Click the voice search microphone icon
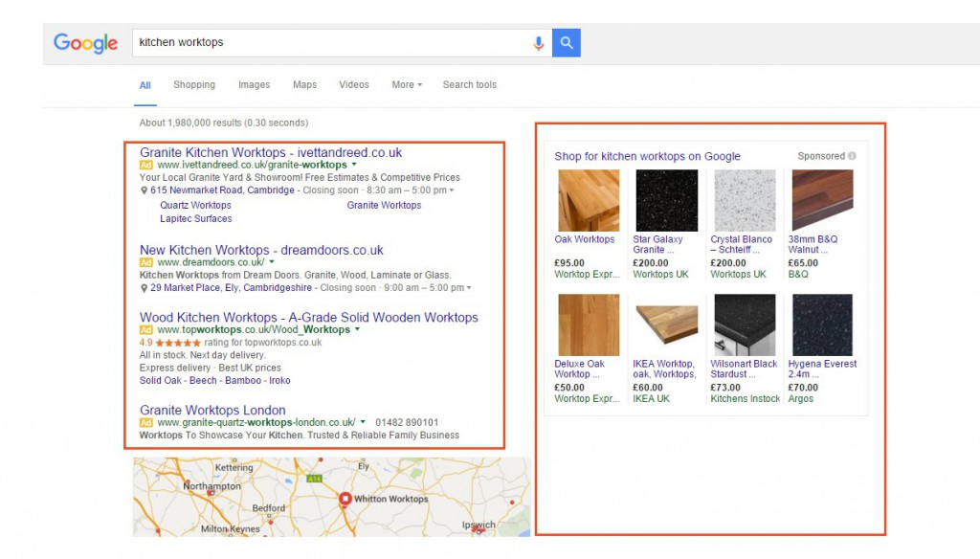 538,42
